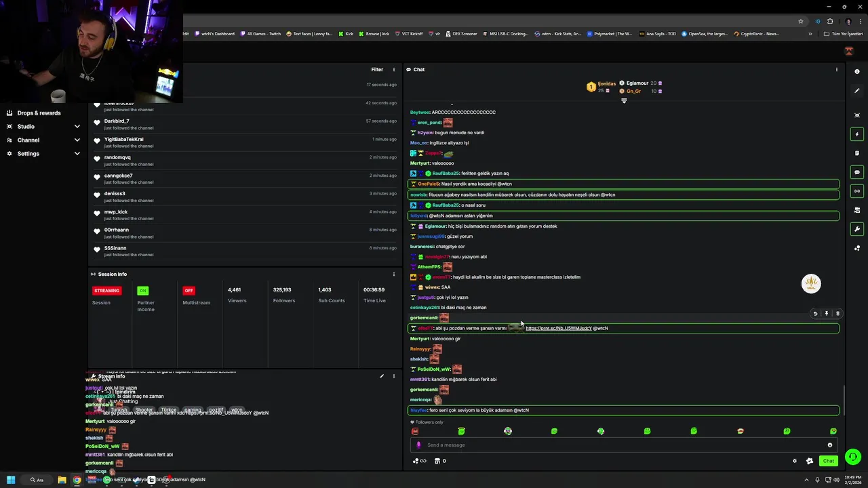Open the 'VCT Kickoff' bookmark
Image resolution: width=868 pixels, height=488 pixels.
[x=408, y=34]
